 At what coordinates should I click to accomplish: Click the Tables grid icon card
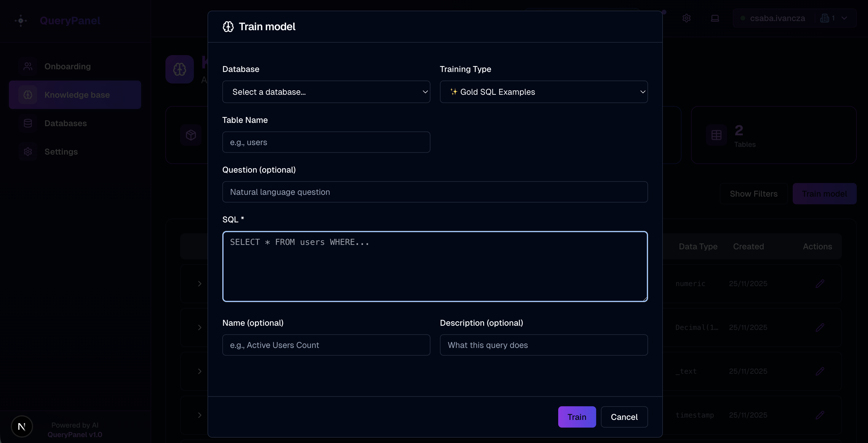click(717, 135)
